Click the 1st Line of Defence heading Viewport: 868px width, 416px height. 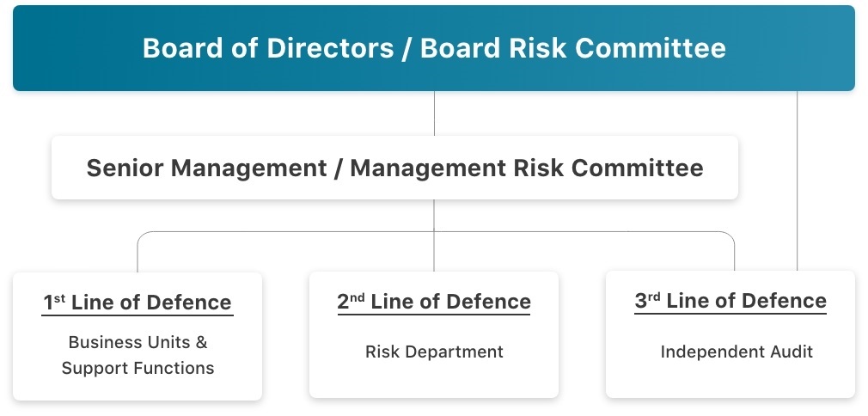click(x=138, y=303)
